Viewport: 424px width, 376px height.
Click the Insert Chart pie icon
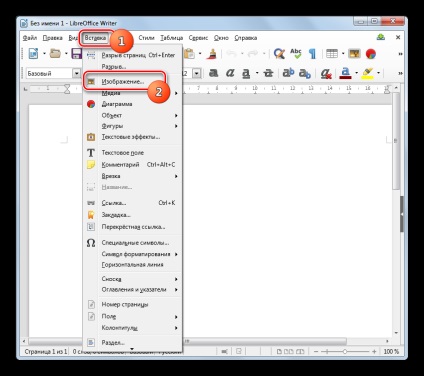(370, 53)
